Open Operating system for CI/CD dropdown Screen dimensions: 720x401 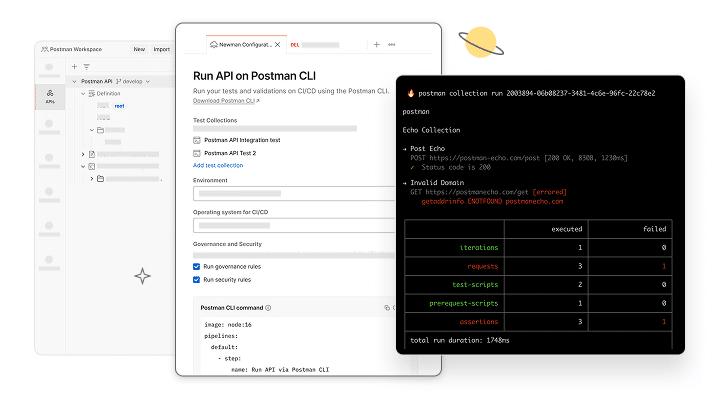coord(294,226)
